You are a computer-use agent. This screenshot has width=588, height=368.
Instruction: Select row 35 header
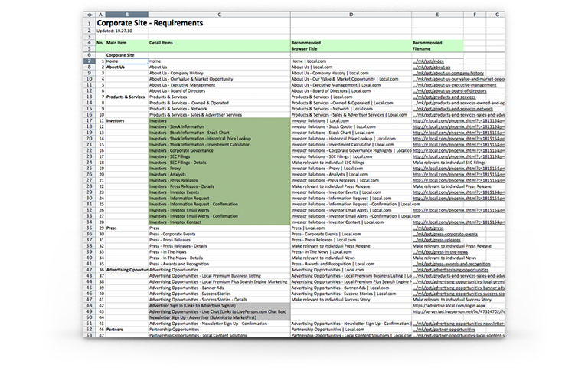click(x=90, y=228)
